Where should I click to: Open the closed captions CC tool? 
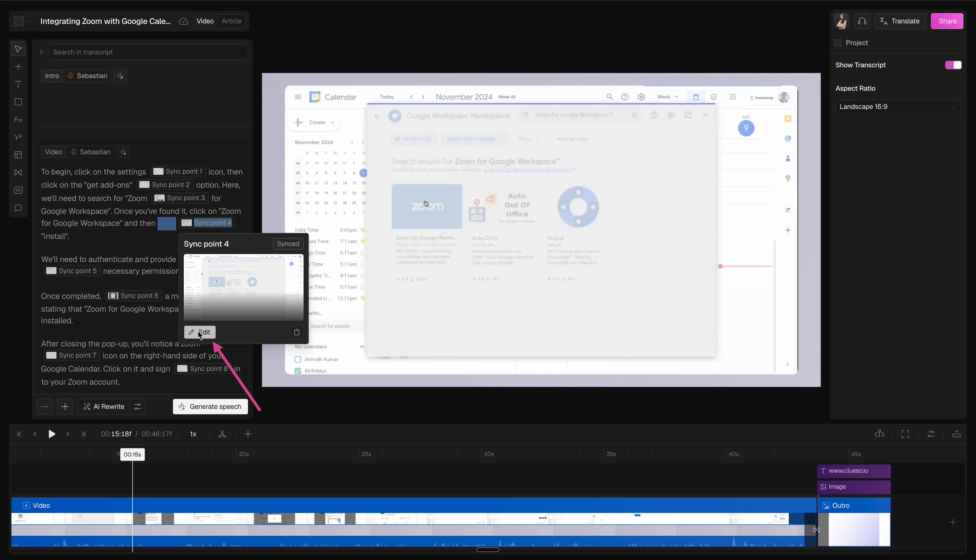[18, 190]
